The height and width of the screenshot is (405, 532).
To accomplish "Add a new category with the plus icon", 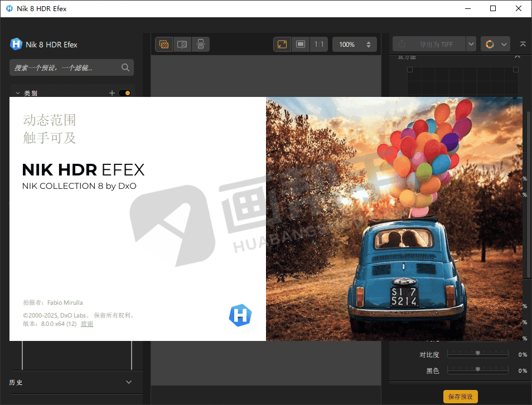I will pos(112,93).
